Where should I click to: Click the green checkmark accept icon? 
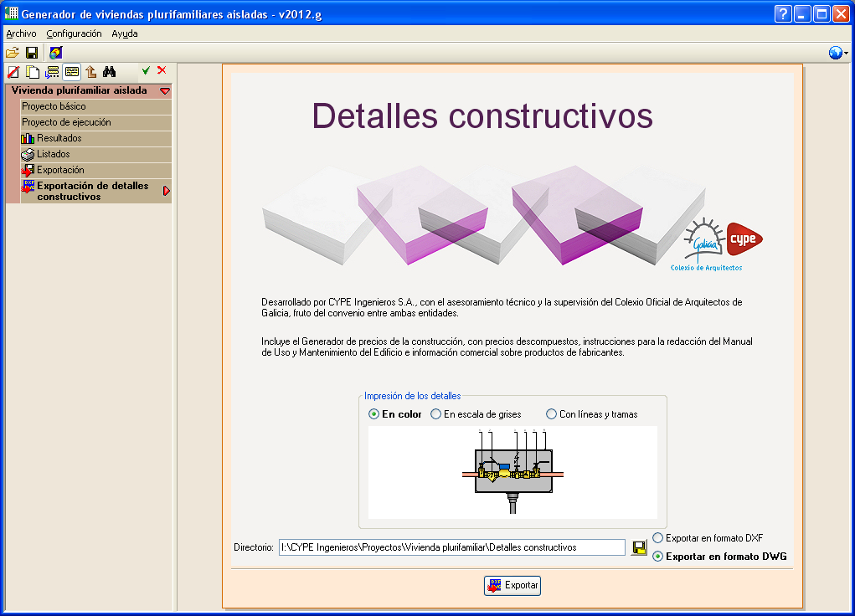[146, 70]
